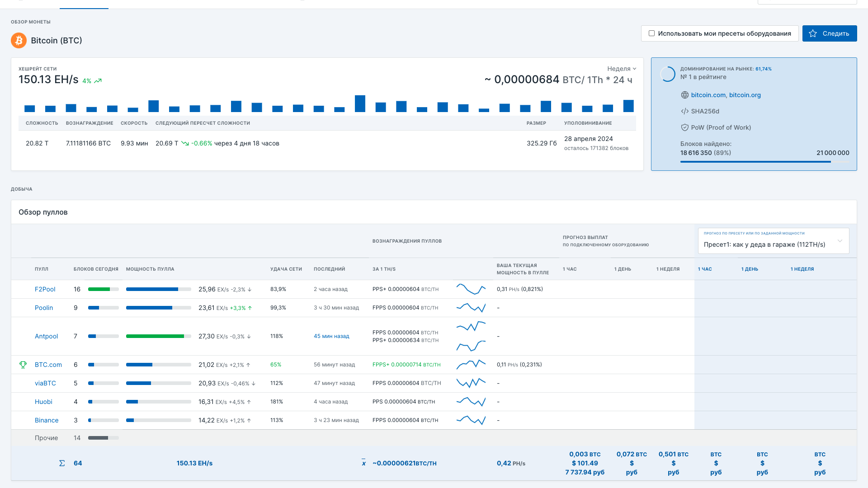Click the sigma total icon
The image size is (868, 488).
[x=62, y=463]
